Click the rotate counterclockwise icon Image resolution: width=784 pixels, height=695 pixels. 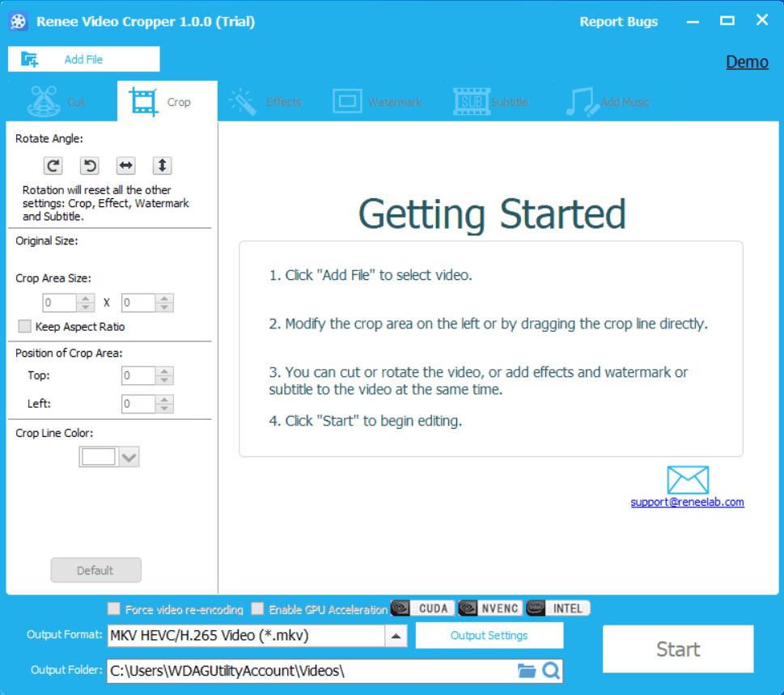coord(90,166)
